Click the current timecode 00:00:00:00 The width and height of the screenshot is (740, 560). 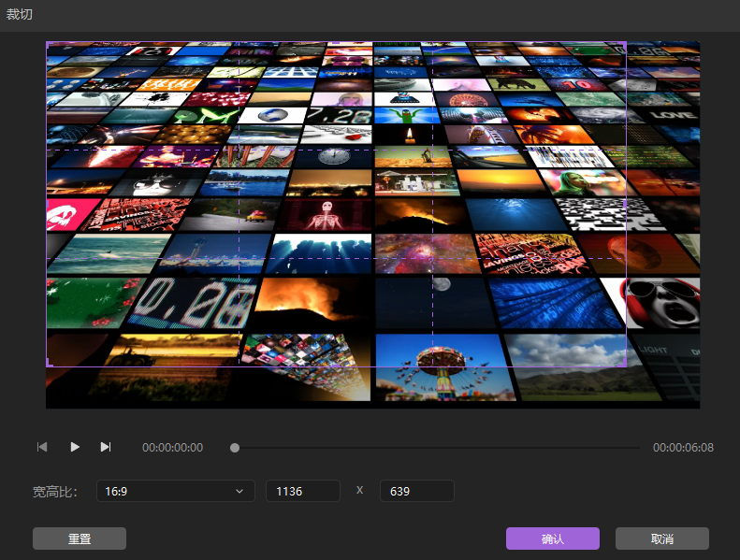172,448
